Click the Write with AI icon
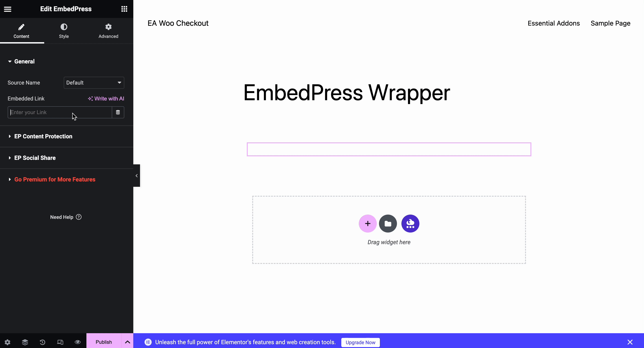The height and width of the screenshot is (348, 644). [x=90, y=98]
